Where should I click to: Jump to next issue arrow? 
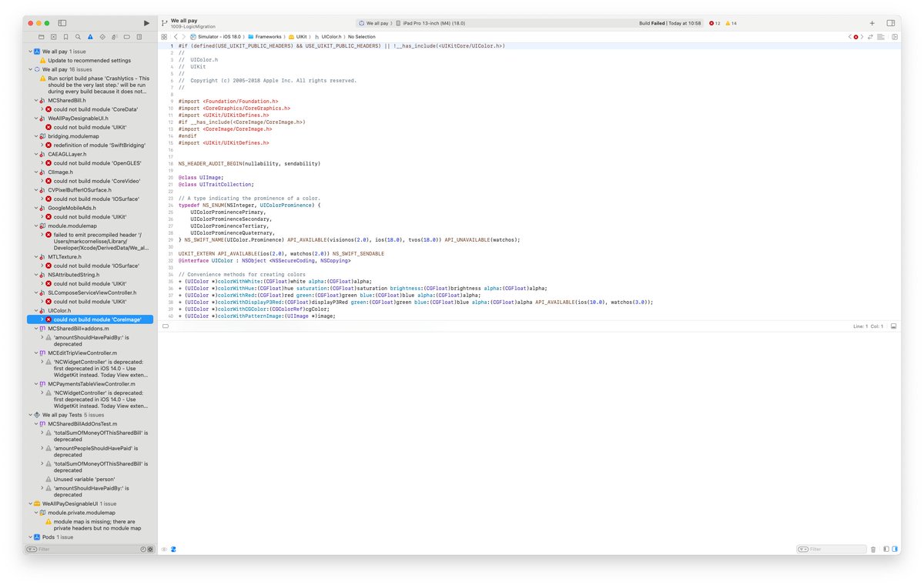point(862,36)
